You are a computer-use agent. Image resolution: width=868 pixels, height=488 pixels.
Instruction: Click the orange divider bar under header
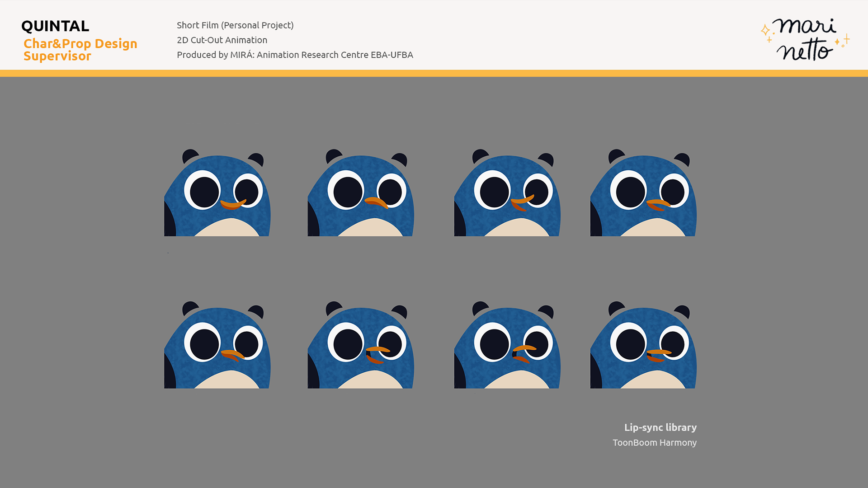click(x=434, y=73)
